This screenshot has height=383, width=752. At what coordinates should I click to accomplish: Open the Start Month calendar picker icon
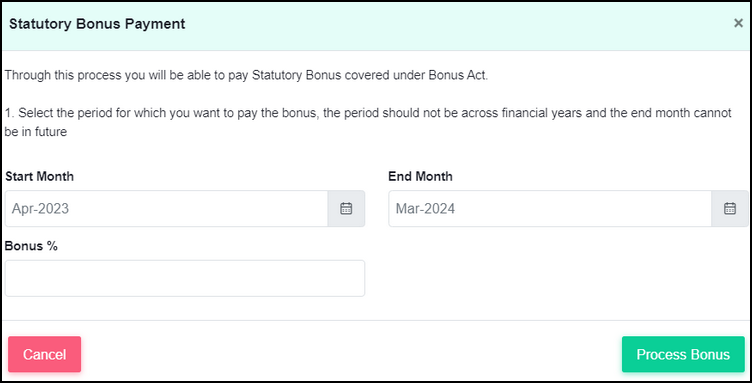tap(346, 209)
